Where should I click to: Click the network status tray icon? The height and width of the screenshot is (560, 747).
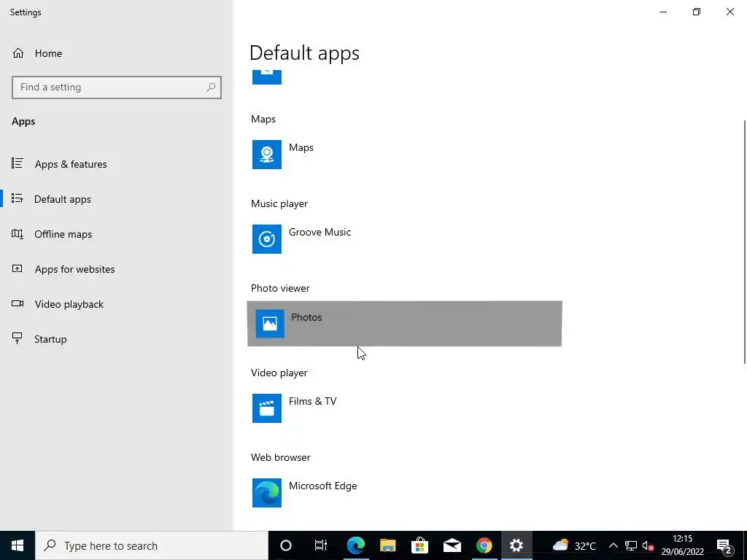(631, 545)
